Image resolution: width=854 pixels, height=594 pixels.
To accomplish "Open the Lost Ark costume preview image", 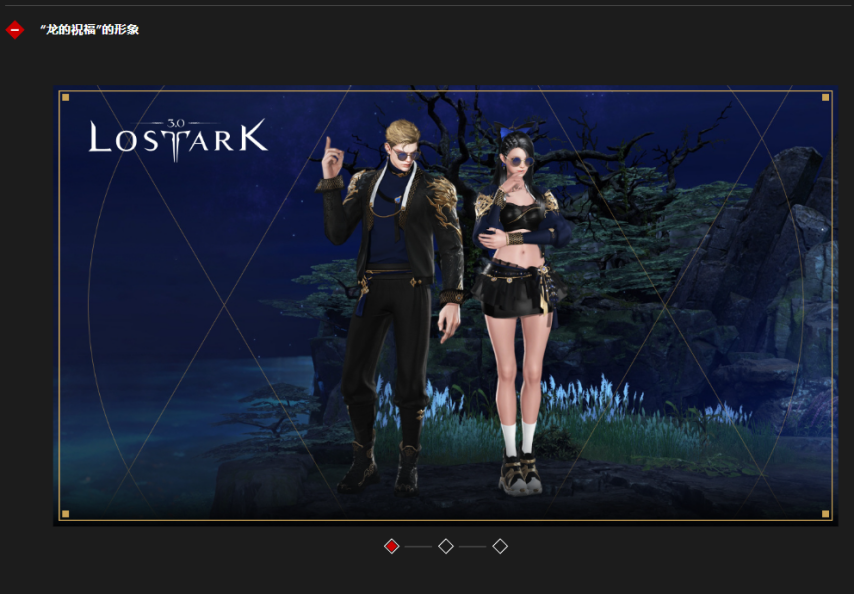I will coord(446,305).
